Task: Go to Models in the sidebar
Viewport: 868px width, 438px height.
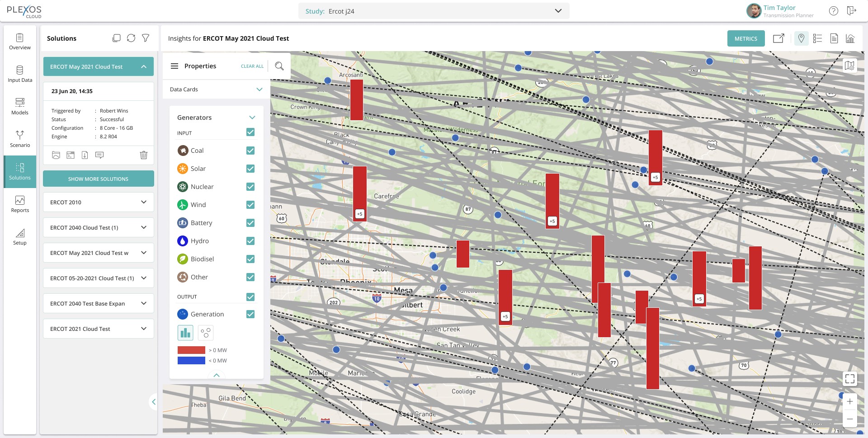Action: (x=20, y=107)
